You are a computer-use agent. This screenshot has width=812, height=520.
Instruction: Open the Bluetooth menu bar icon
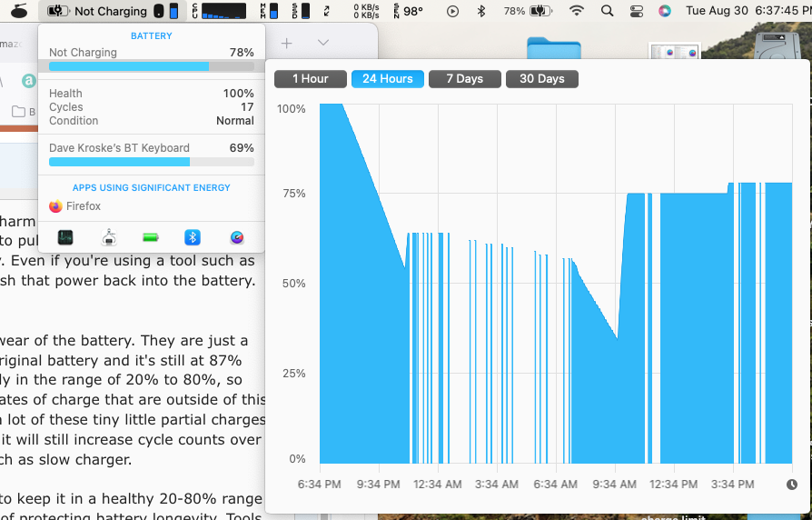point(481,11)
